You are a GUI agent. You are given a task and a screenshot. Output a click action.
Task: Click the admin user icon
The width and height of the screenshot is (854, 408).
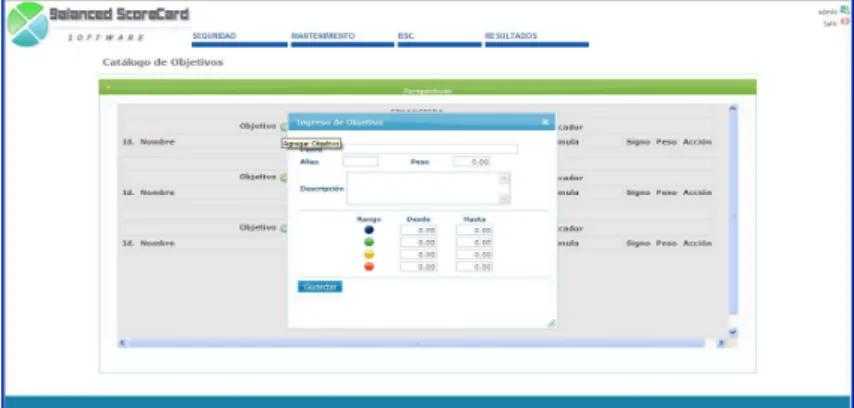point(845,10)
